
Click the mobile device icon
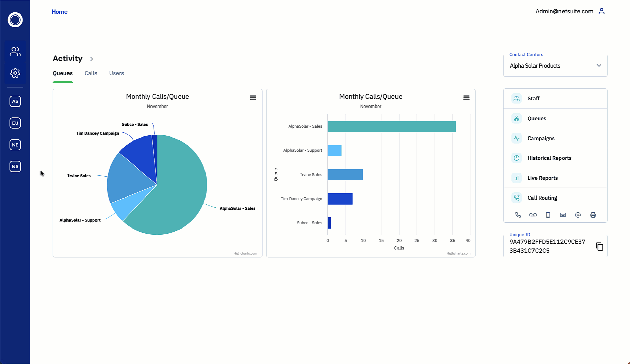[x=548, y=215]
